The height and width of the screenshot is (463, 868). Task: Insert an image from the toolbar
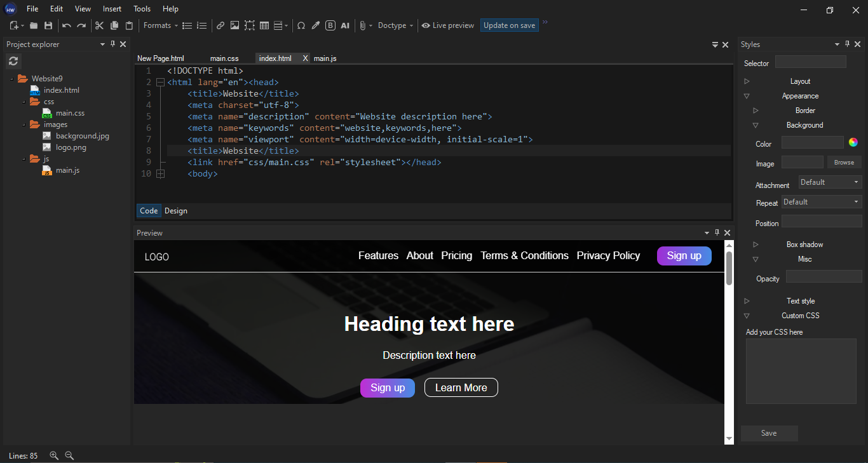coord(235,25)
